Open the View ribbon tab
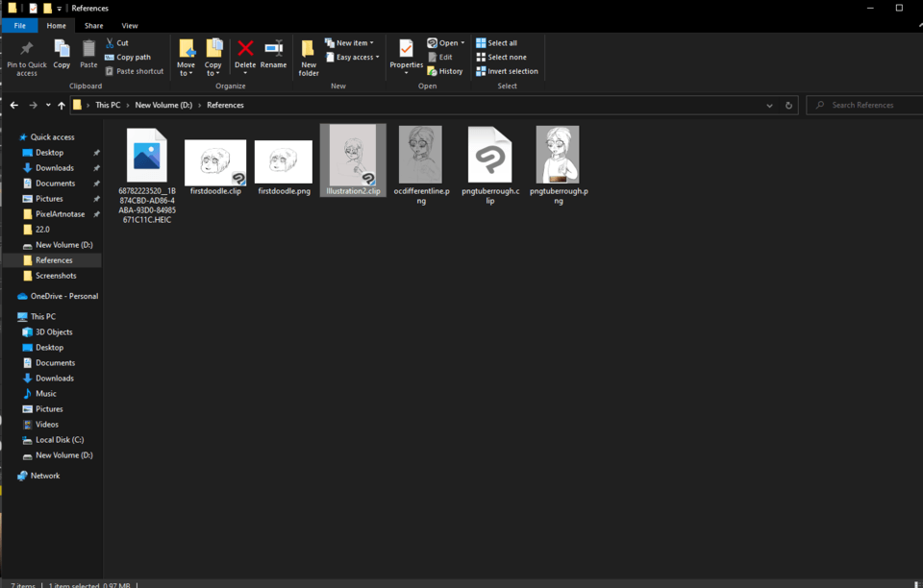The height and width of the screenshot is (588, 923). coord(130,25)
